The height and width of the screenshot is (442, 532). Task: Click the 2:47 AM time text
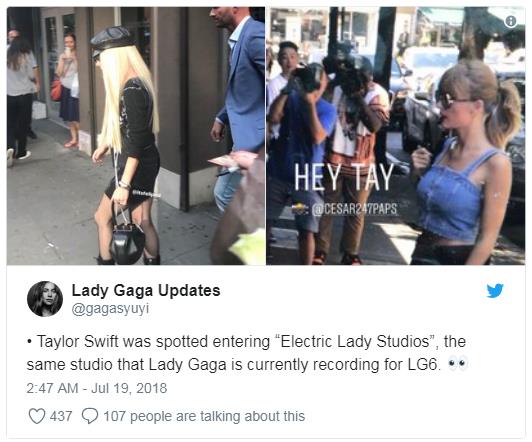pyautogui.click(x=52, y=388)
